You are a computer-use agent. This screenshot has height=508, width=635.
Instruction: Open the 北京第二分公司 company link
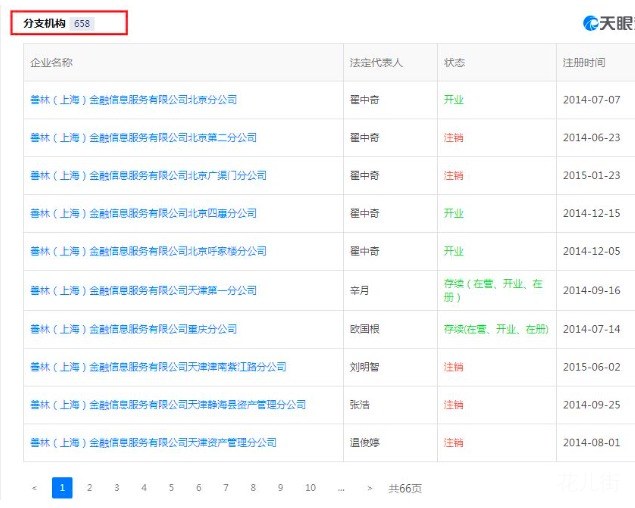(143, 138)
